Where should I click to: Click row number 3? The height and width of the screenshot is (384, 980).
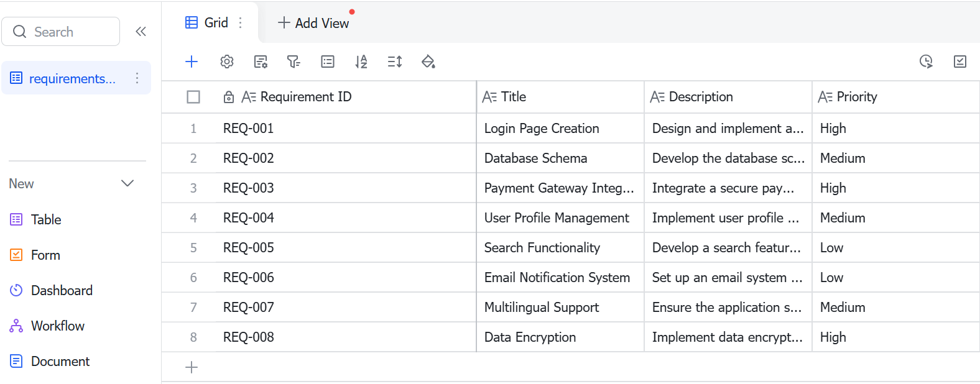pos(193,188)
